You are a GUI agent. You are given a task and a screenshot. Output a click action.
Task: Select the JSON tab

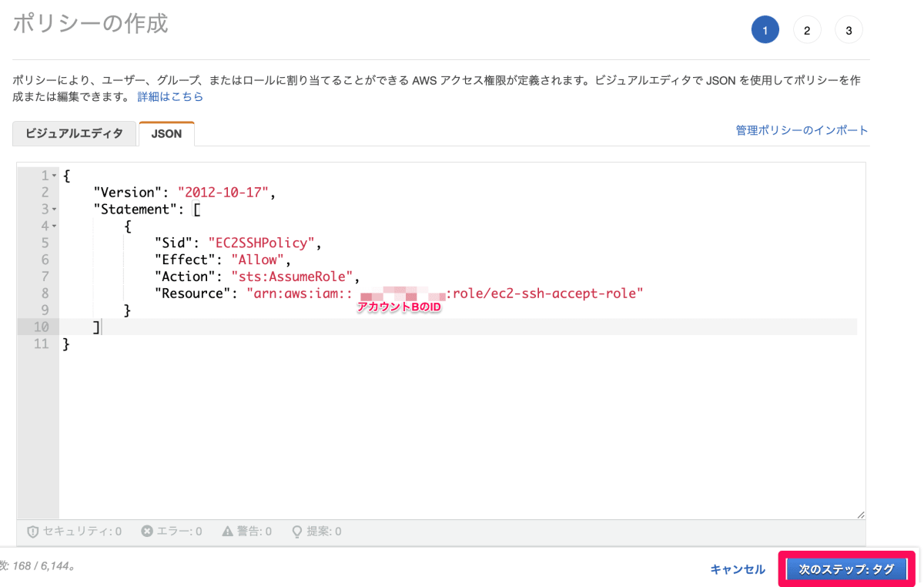coord(166,133)
